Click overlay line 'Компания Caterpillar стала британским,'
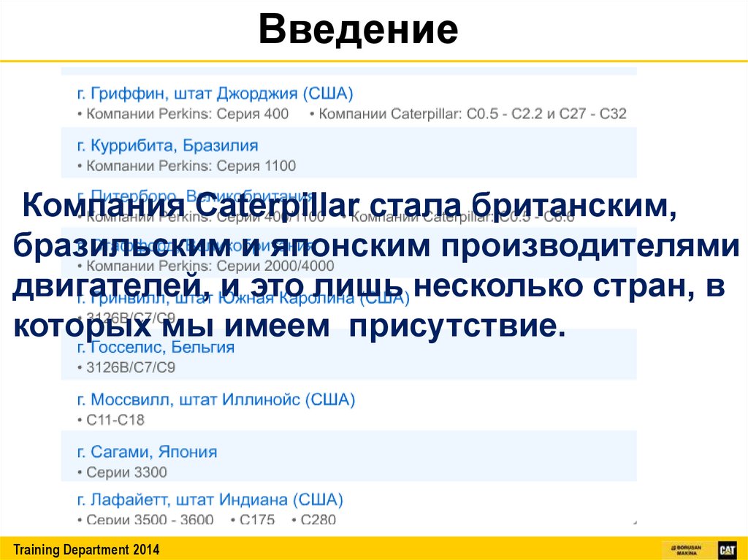748x560 pixels. [x=349, y=207]
